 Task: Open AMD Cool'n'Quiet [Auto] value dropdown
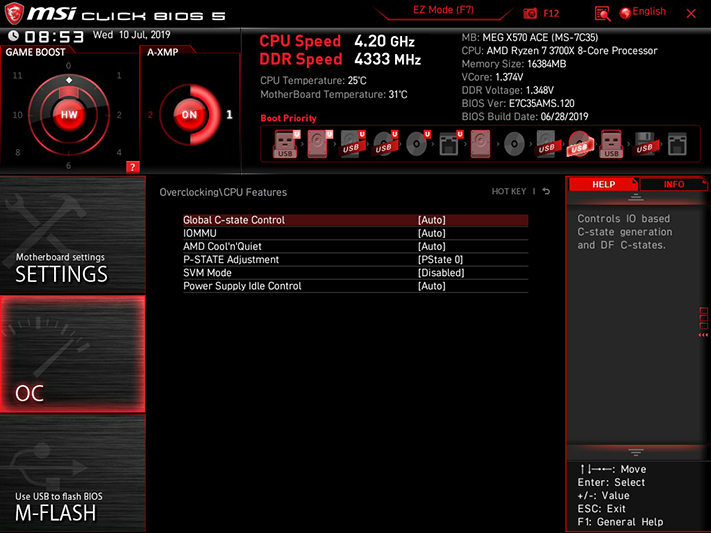(432, 246)
